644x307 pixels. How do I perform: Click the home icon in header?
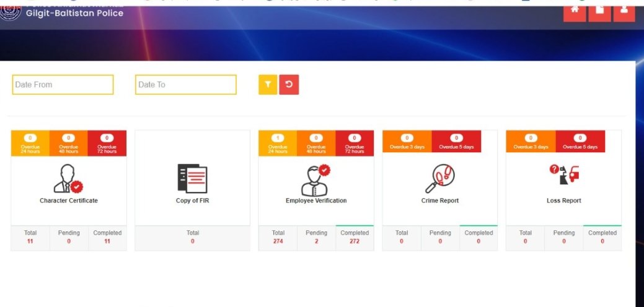[x=575, y=13]
